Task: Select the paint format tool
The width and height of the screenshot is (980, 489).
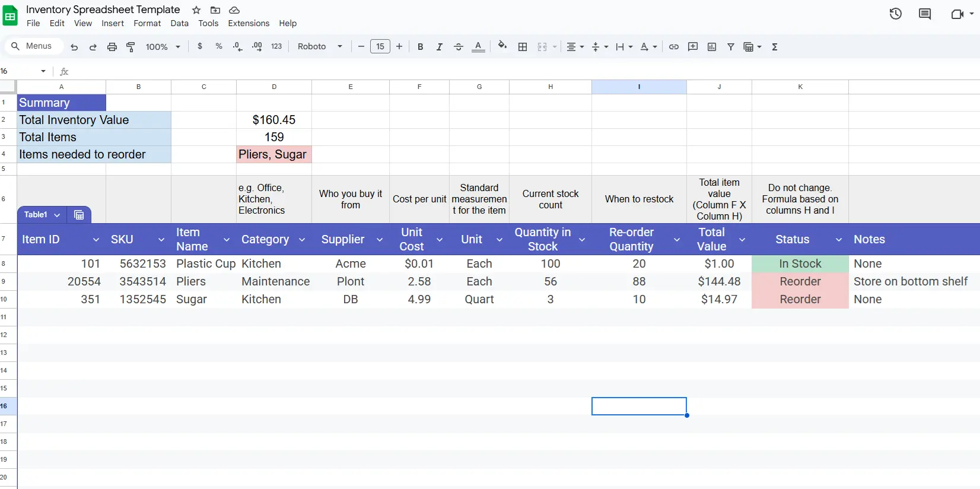Action: [131, 47]
